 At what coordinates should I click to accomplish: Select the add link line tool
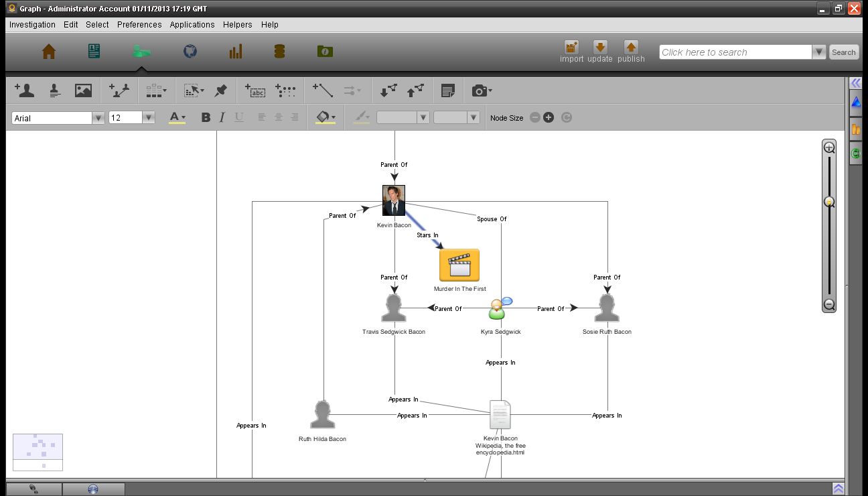pyautogui.click(x=323, y=90)
